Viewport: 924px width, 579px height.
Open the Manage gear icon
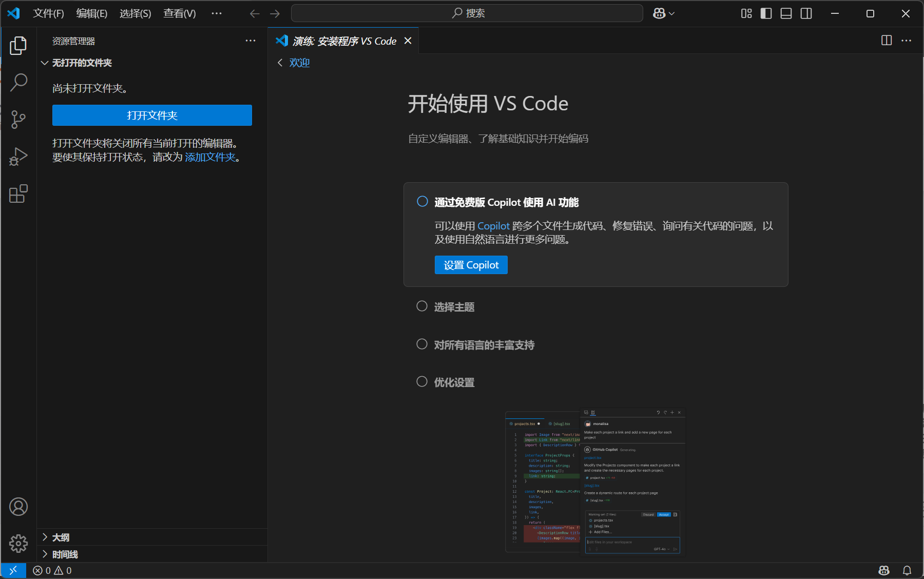(18, 543)
